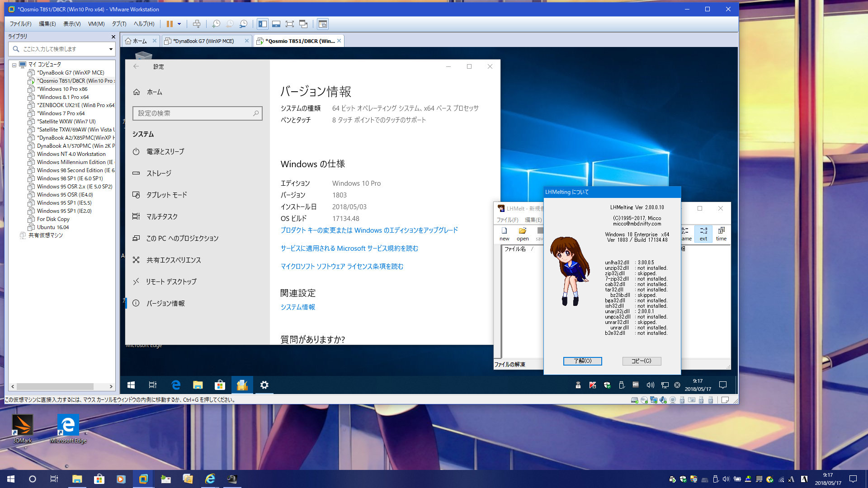Sort by ext in LHMelt toolbar

tap(703, 234)
